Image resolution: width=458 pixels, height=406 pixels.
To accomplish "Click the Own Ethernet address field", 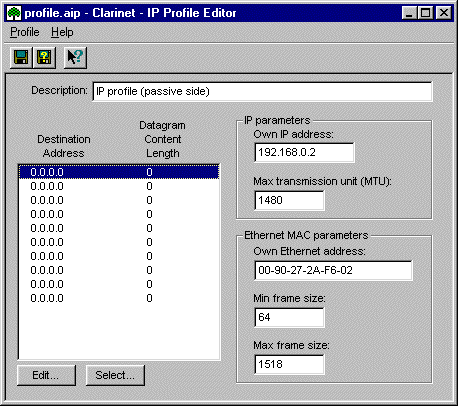I will [333, 270].
